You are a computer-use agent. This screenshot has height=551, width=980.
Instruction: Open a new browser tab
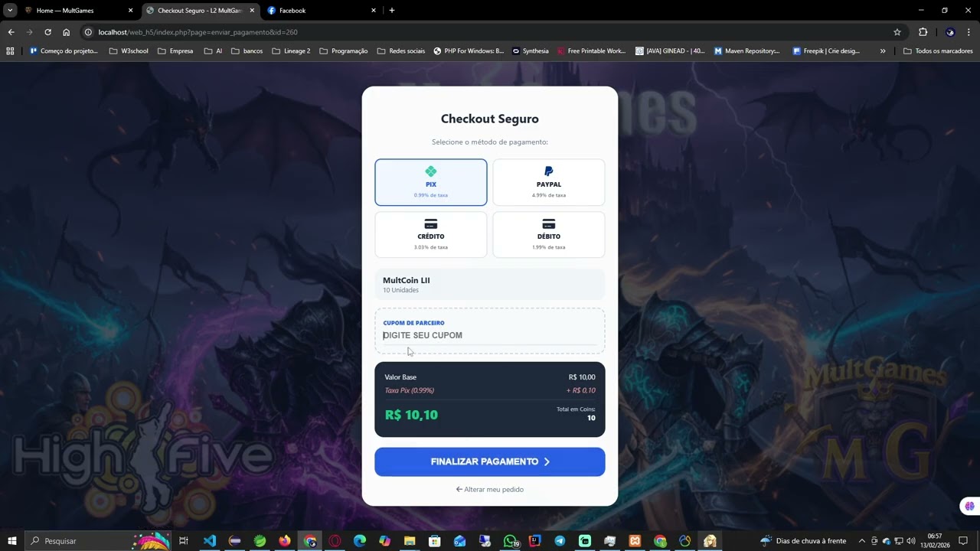[x=392, y=11]
